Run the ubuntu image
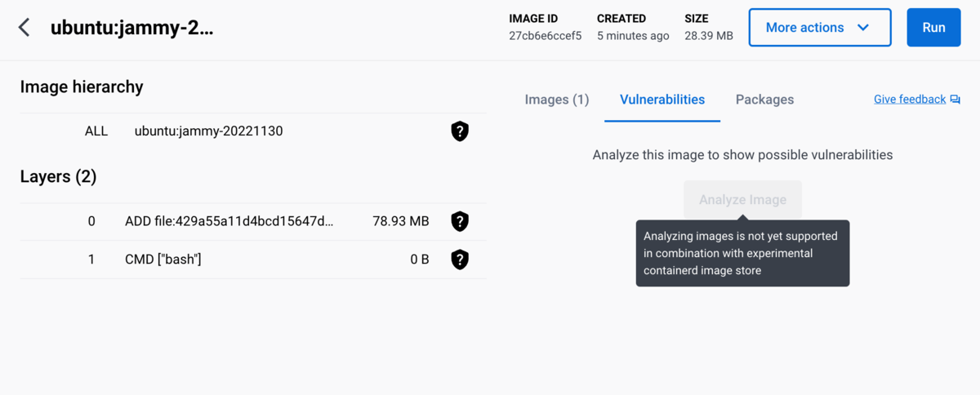Screen dimensions: 980x395 tap(933, 28)
